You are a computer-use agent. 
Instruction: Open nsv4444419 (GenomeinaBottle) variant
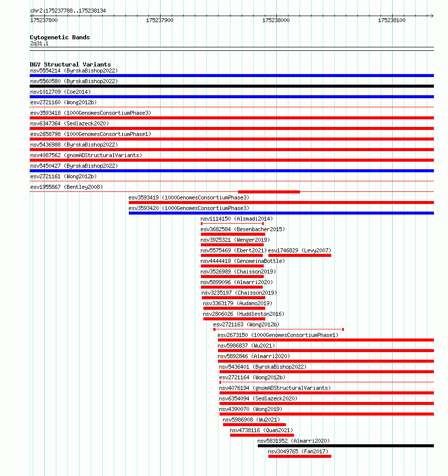(x=243, y=261)
